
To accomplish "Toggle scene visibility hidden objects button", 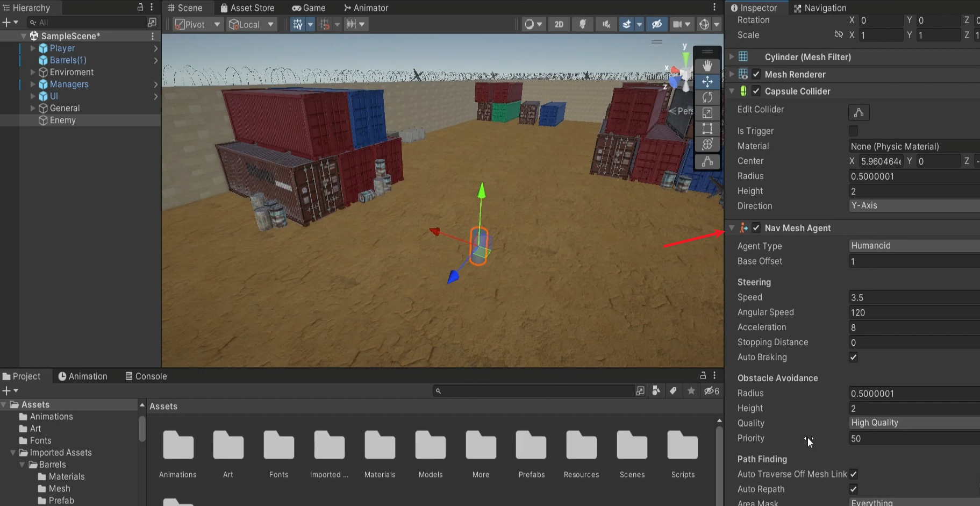I will 656,24.
